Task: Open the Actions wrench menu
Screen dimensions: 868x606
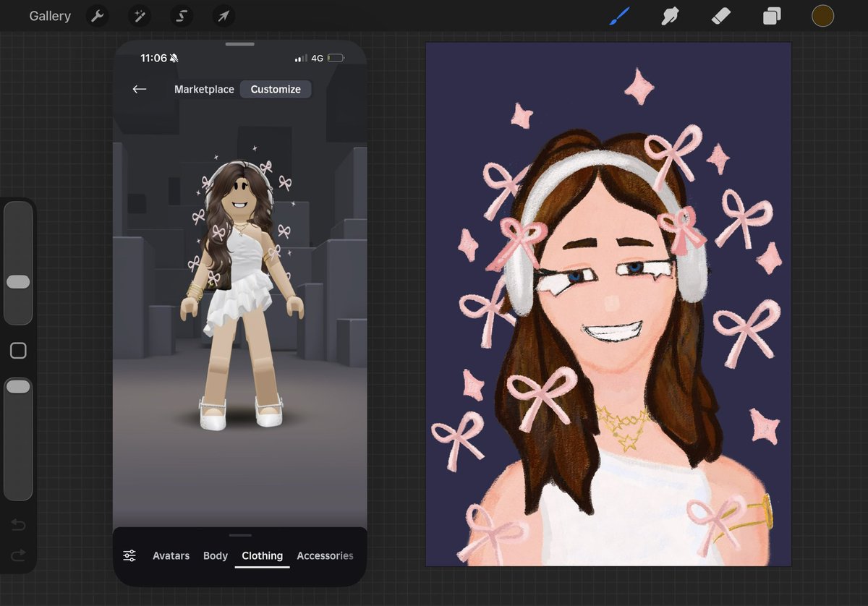Action: 97,16
